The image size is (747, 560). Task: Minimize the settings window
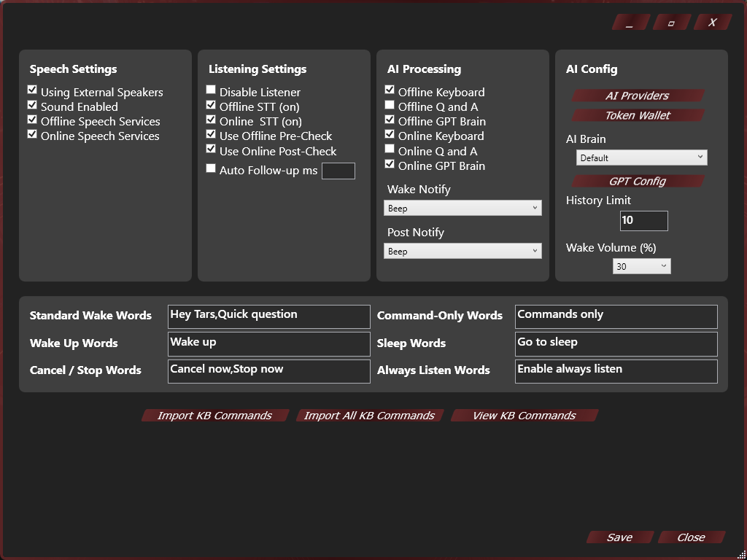pos(629,23)
